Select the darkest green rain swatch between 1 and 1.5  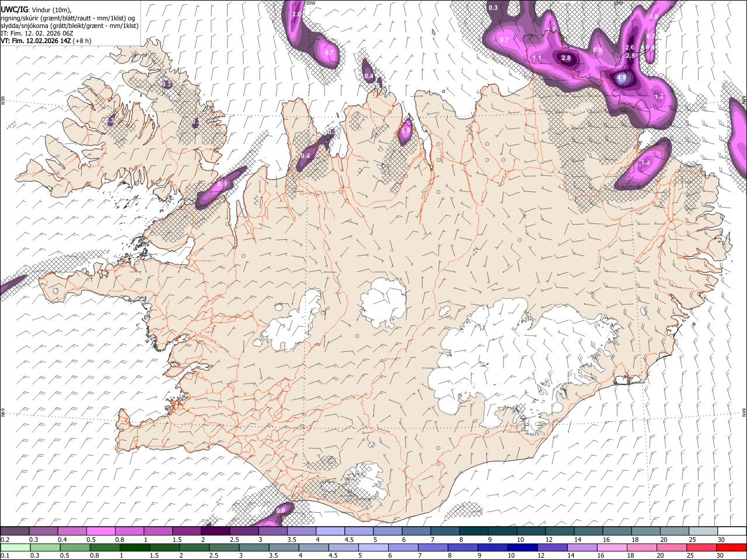tap(136, 548)
